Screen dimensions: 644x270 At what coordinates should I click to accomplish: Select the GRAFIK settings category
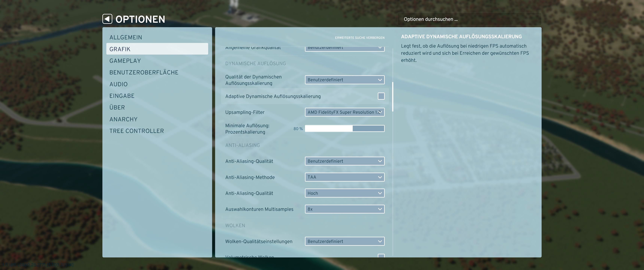pyautogui.click(x=157, y=49)
